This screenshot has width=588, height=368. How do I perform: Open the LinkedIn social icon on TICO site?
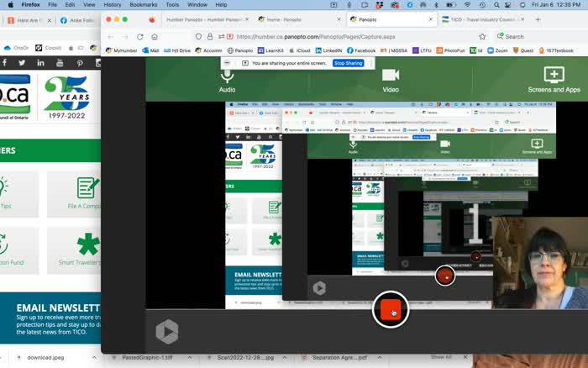41,63
